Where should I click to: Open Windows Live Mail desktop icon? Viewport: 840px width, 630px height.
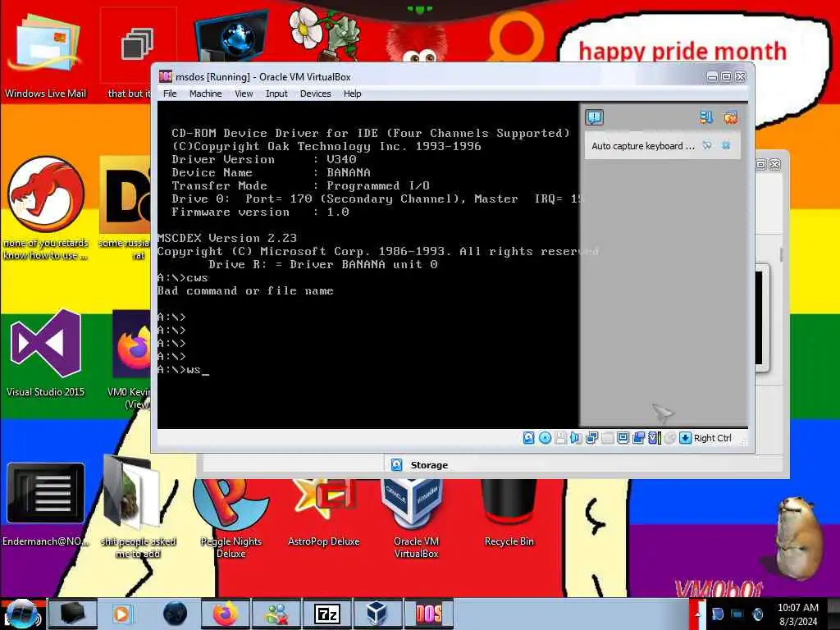point(46,55)
